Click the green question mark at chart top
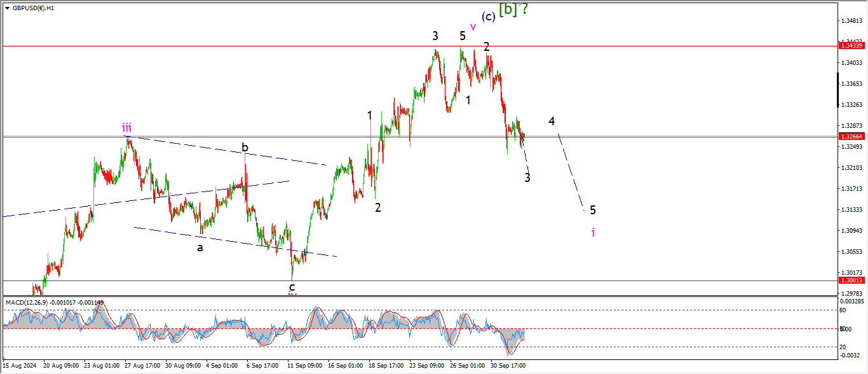Viewport: 868px width, 374px height. tap(525, 8)
